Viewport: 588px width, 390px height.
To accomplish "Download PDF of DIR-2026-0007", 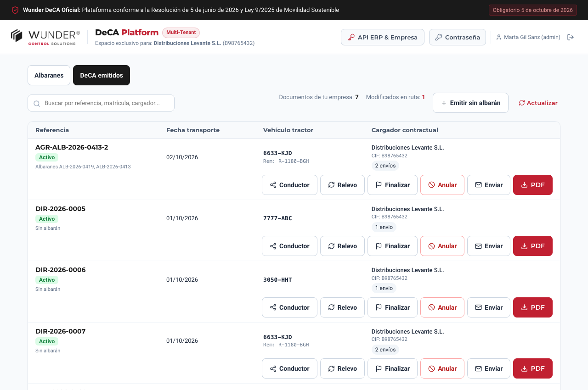I will click(x=533, y=368).
